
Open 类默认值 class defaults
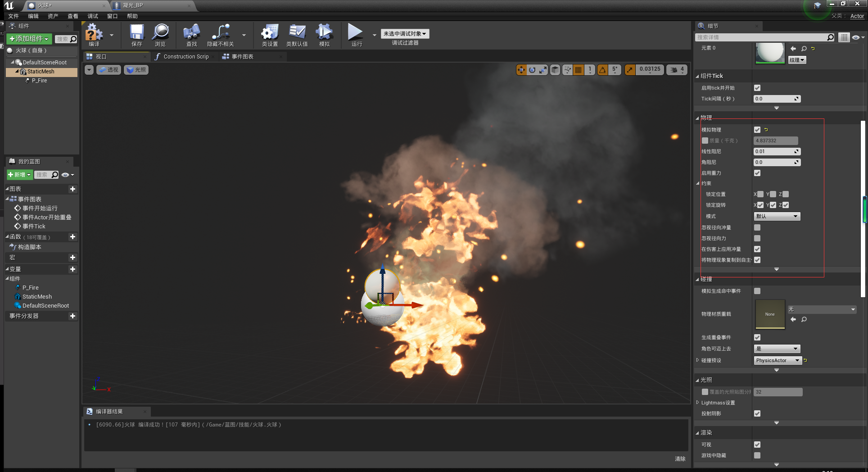tap(297, 35)
